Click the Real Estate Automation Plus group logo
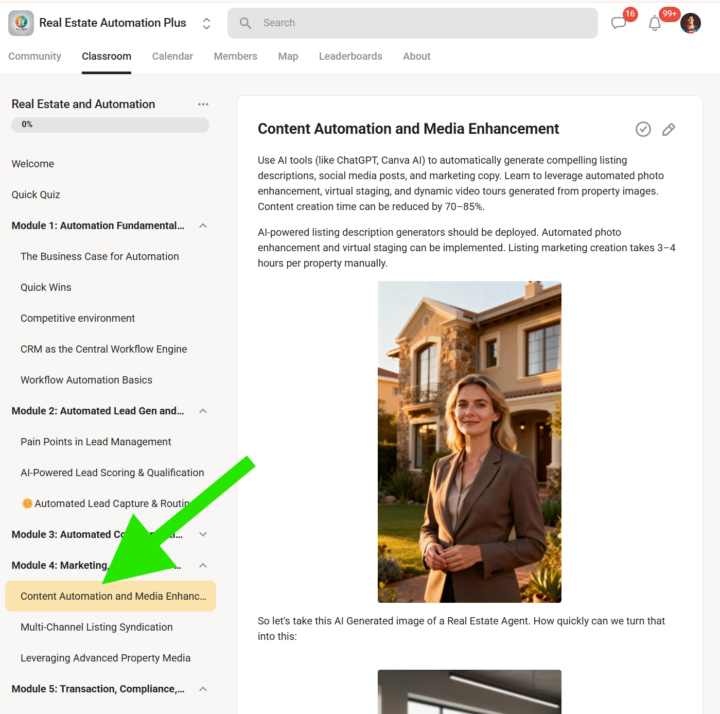 pos(21,23)
